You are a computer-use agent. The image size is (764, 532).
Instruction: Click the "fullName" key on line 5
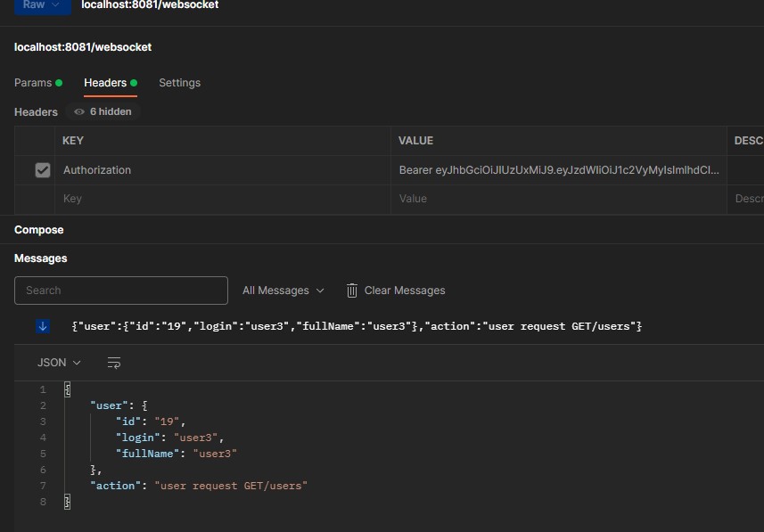coord(148,454)
